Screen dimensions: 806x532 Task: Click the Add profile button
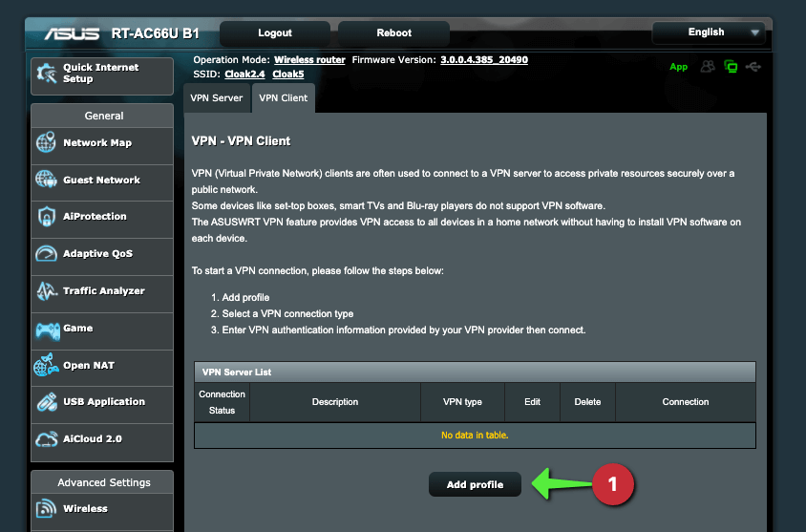pos(475,484)
